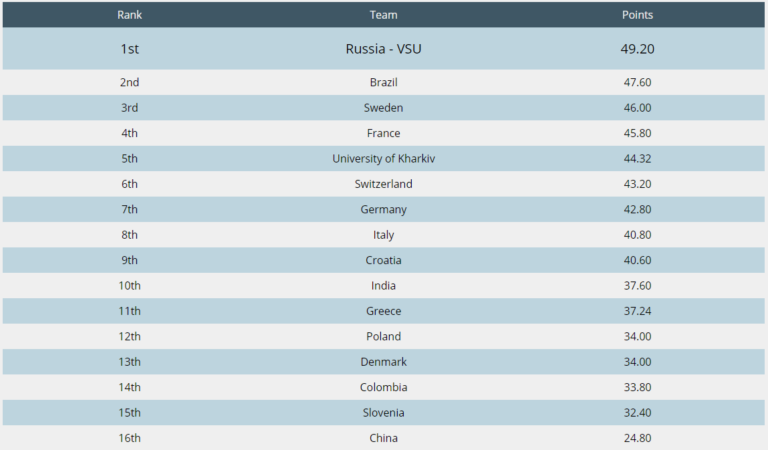The height and width of the screenshot is (450, 768).
Task: Select India's 37.60 points value
Action: (637, 286)
